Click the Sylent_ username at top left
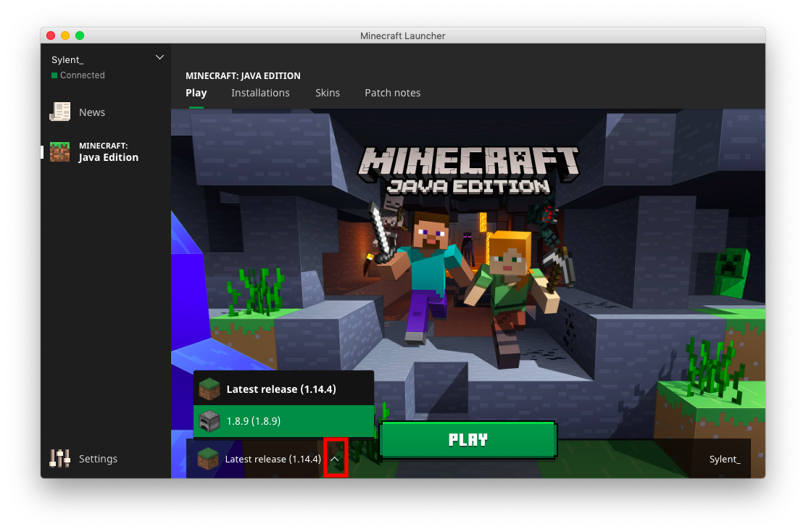Screen dimensions: 806x532 click(67, 59)
